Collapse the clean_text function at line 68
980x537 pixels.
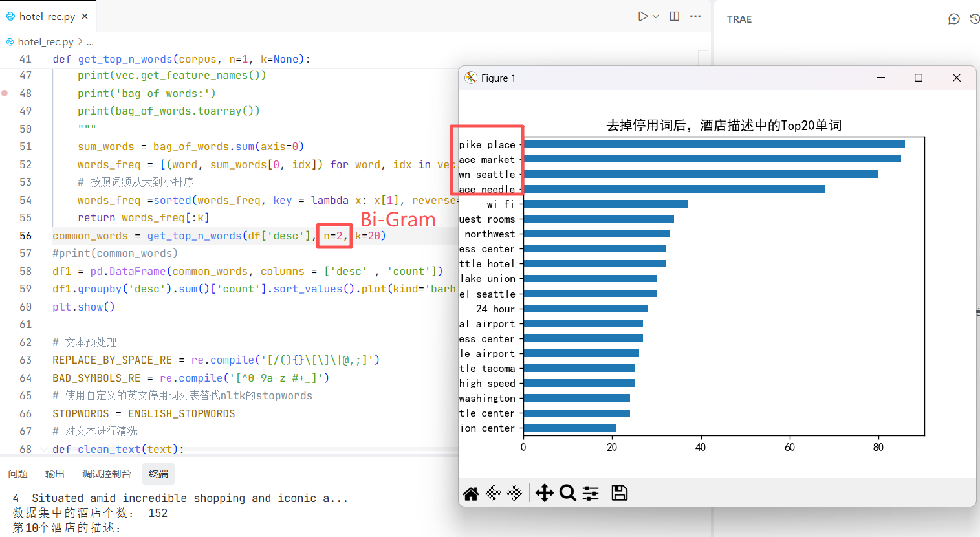43,449
